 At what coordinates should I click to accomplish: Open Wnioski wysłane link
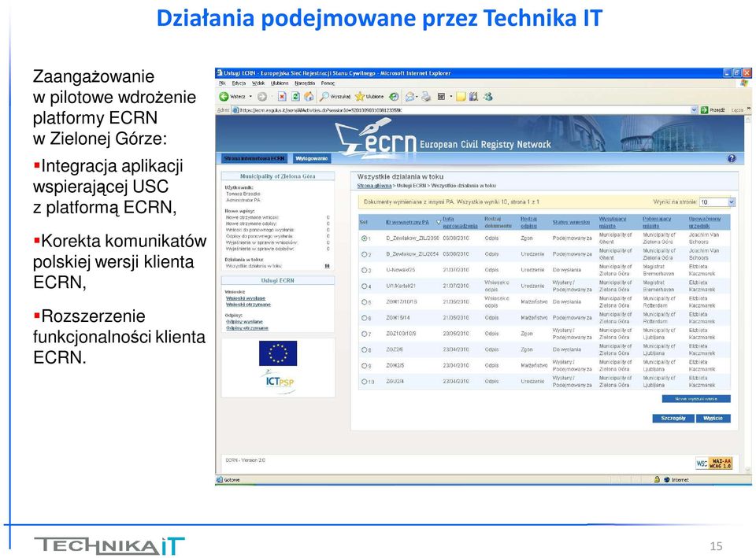coord(246,298)
